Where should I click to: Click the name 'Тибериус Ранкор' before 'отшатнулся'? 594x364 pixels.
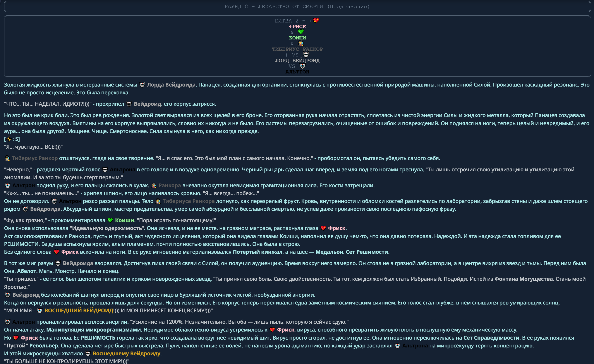(35, 158)
